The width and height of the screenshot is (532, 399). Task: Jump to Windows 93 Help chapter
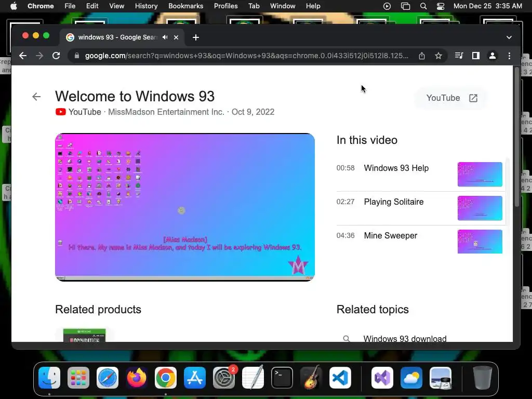pyautogui.click(x=396, y=168)
